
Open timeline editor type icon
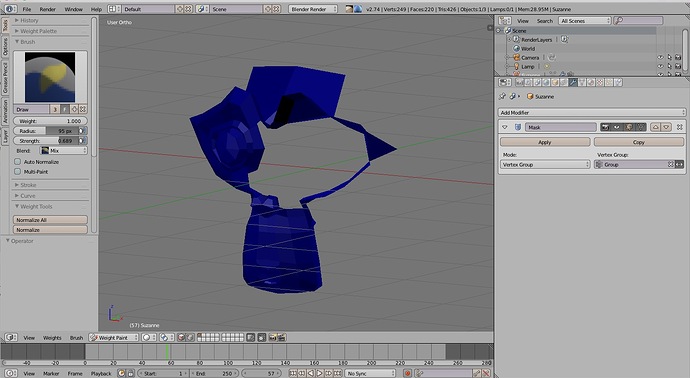tap(11, 373)
